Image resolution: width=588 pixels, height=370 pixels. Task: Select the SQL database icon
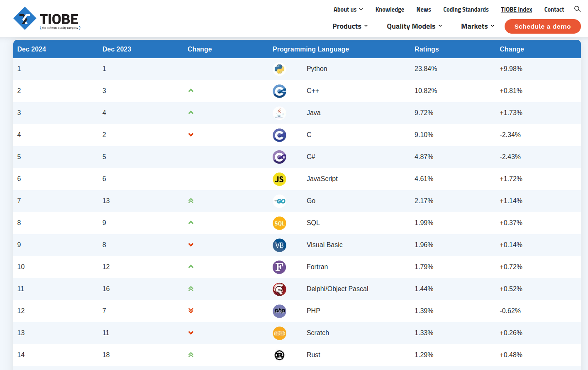pyautogui.click(x=279, y=223)
